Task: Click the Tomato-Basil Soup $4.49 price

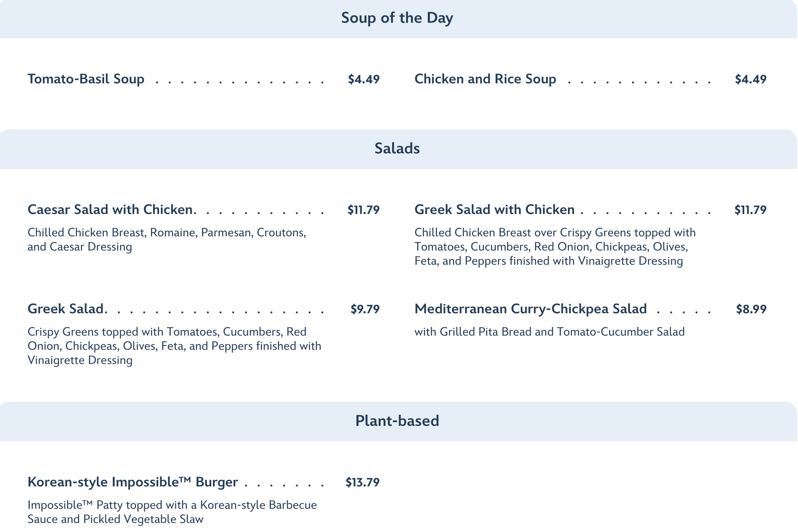Action: 363,79
